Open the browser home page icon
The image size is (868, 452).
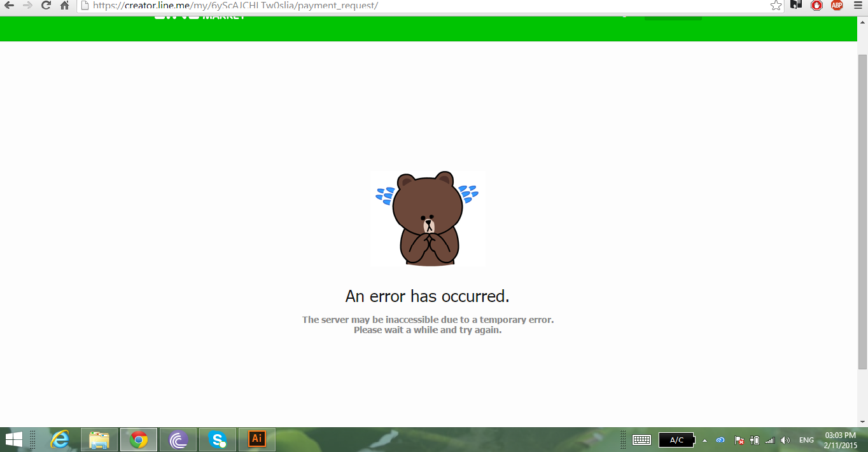tap(64, 5)
